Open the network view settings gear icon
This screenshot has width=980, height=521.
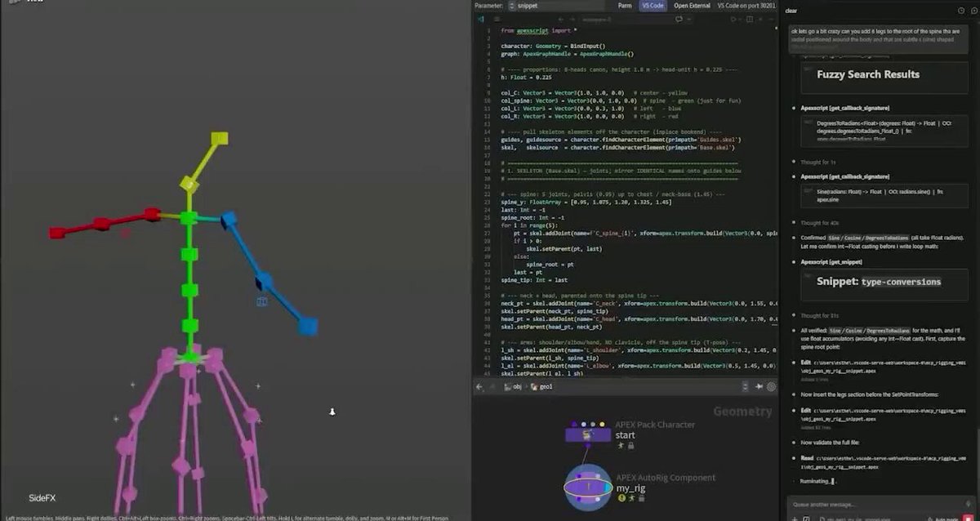pyautogui.click(x=771, y=387)
